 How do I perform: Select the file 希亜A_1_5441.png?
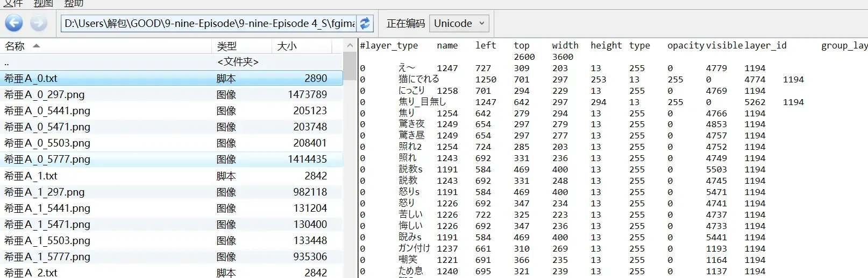click(172, 208)
